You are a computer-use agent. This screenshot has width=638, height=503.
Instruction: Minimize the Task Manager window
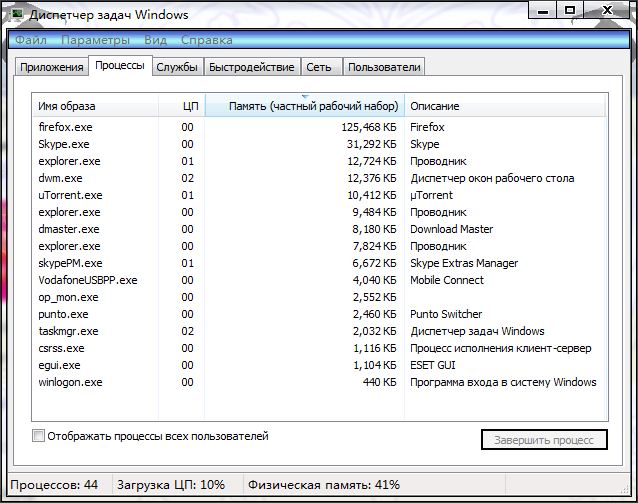tap(543, 10)
